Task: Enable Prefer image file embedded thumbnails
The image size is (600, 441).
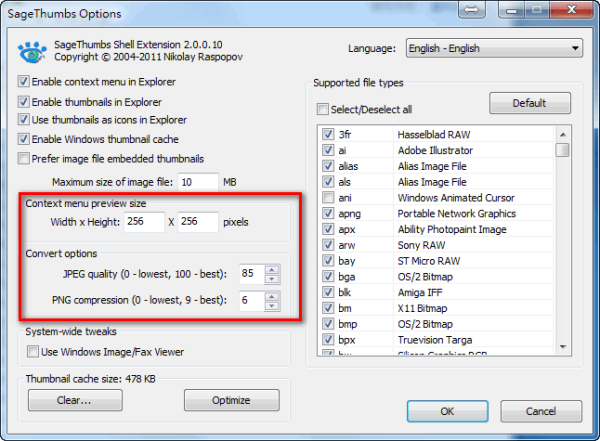Action: tap(23, 158)
